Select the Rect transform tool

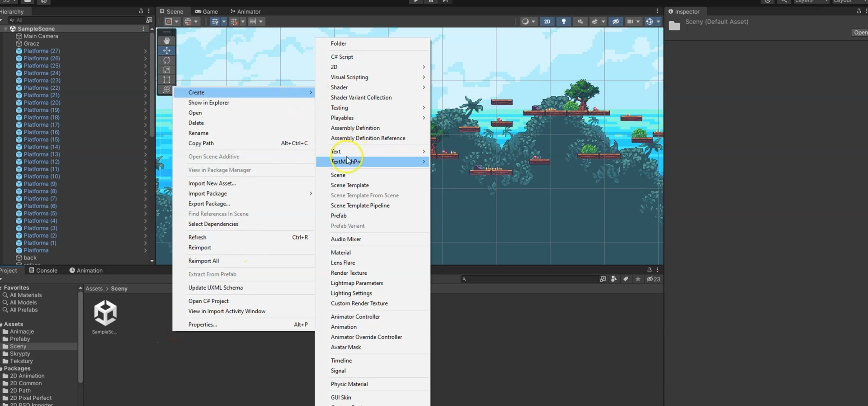(167, 80)
